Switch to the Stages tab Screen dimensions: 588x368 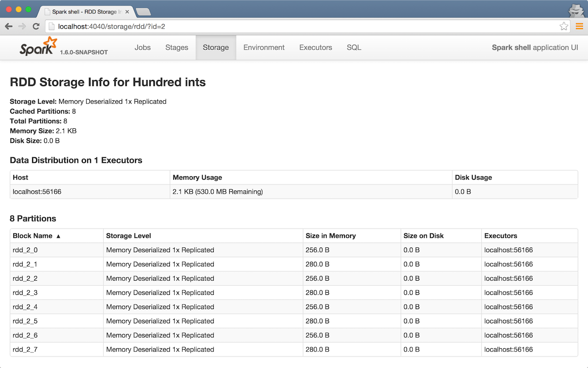[177, 47]
